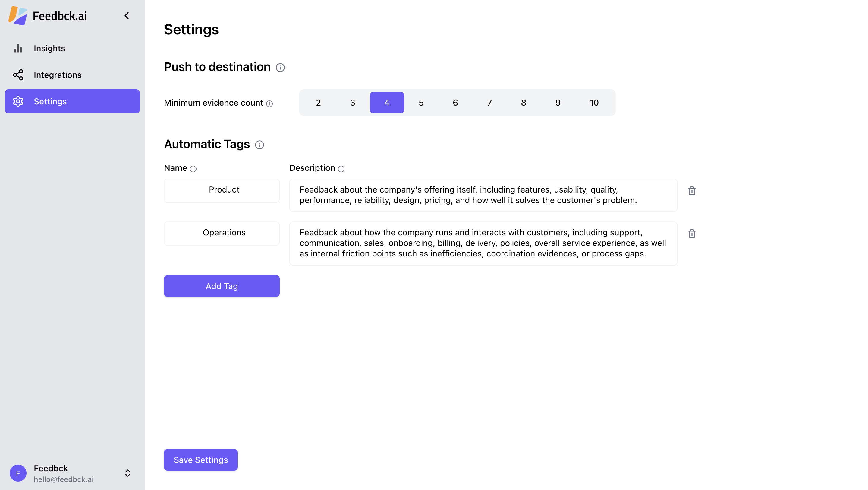Click info icon next to Push to destination
This screenshot has height=490, width=868.
(x=280, y=68)
